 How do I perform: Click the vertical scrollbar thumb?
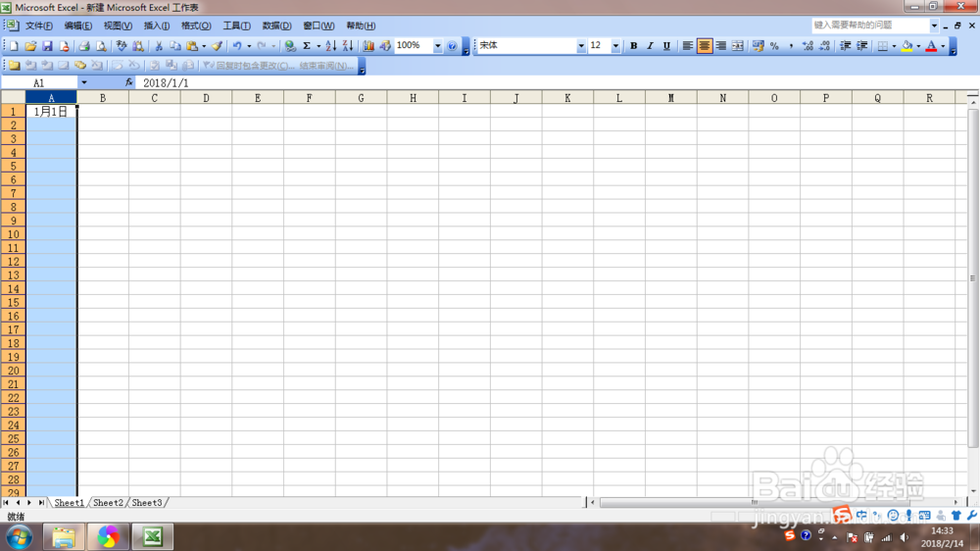pyautogui.click(x=972, y=278)
